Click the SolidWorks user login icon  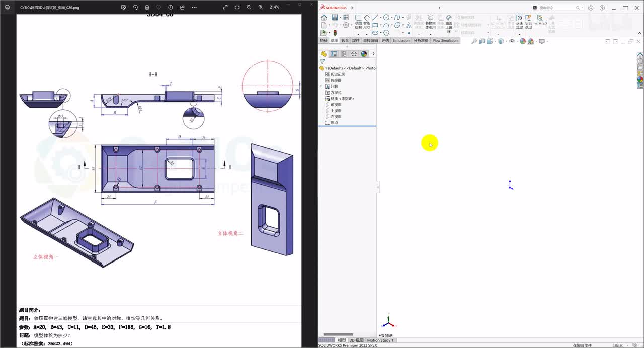591,8
